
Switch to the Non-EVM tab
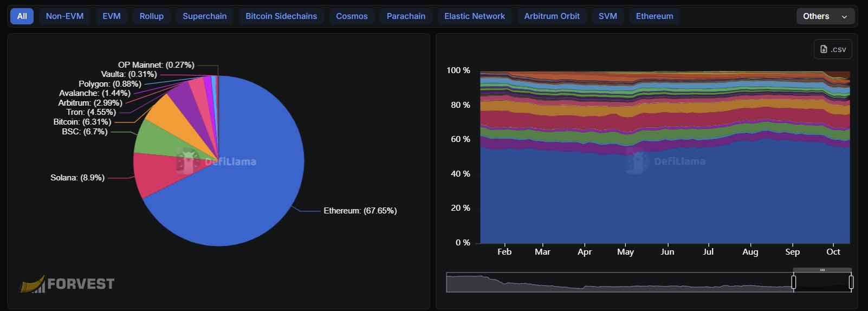[64, 16]
